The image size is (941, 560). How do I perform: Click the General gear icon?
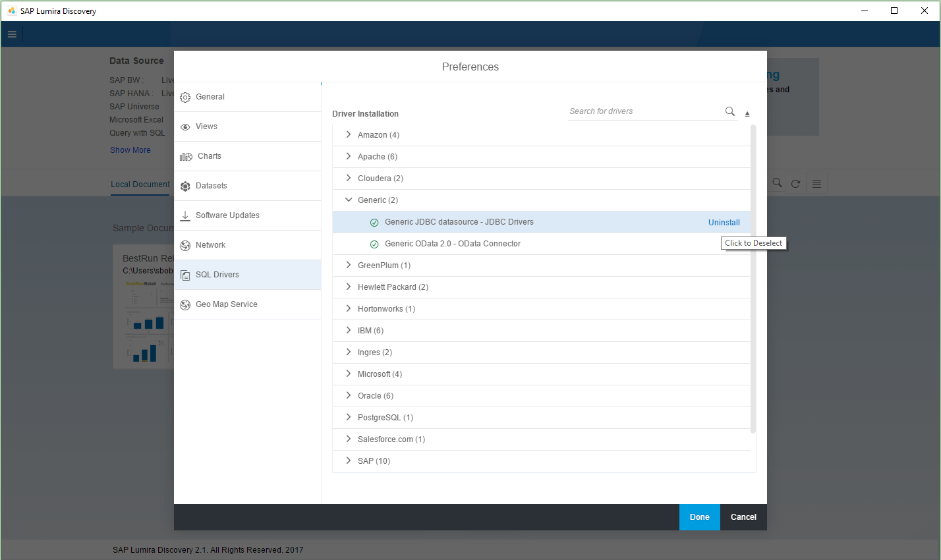coord(185,98)
